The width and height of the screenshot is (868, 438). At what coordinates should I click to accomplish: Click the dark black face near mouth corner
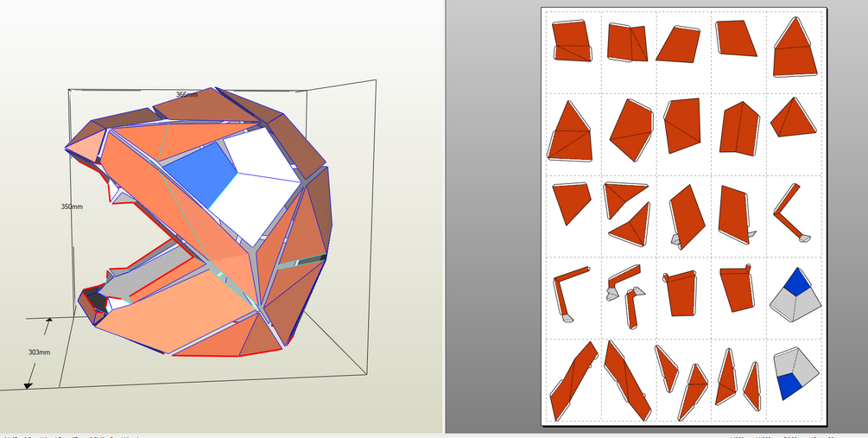pos(98,302)
